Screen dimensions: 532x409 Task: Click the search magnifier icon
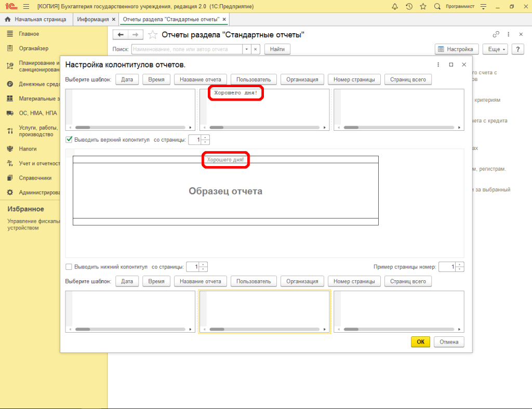(x=437, y=7)
